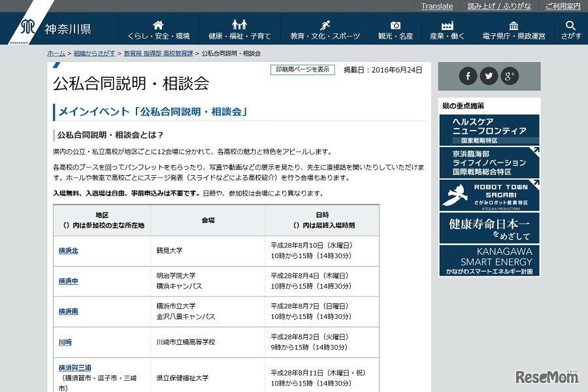Navigate to ホーム via the breadcrumb
Screen dimensions: 588x392
click(57, 55)
